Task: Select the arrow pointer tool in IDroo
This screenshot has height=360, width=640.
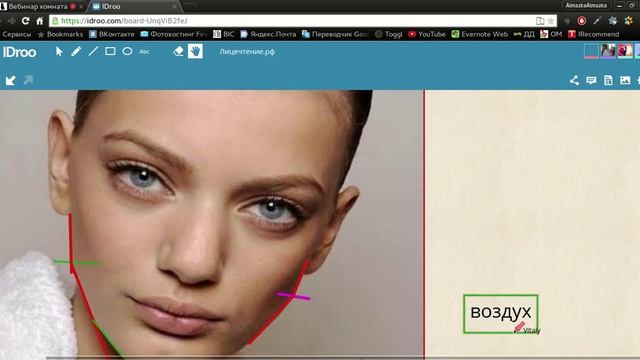Action: 59,51
